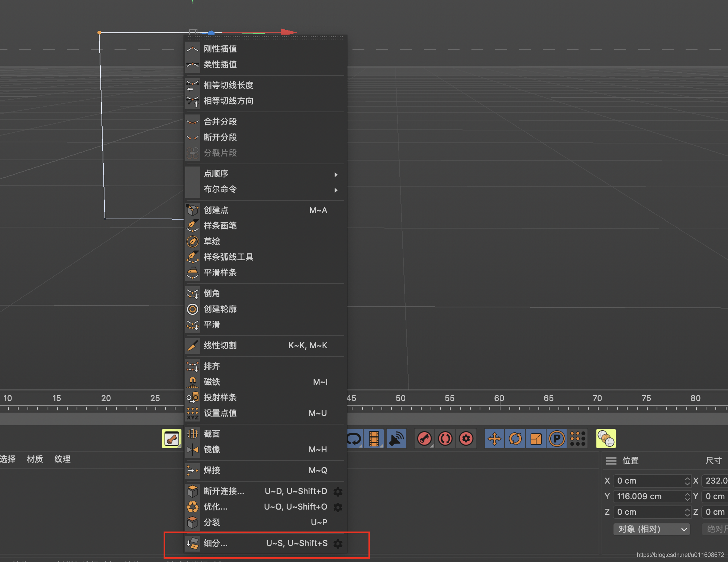The width and height of the screenshot is (728, 562).
Task: Click the Parameter P recording icon
Action: (x=557, y=439)
